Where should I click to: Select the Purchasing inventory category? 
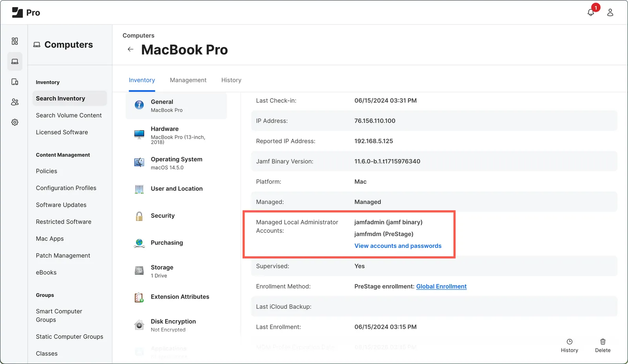[166, 242]
